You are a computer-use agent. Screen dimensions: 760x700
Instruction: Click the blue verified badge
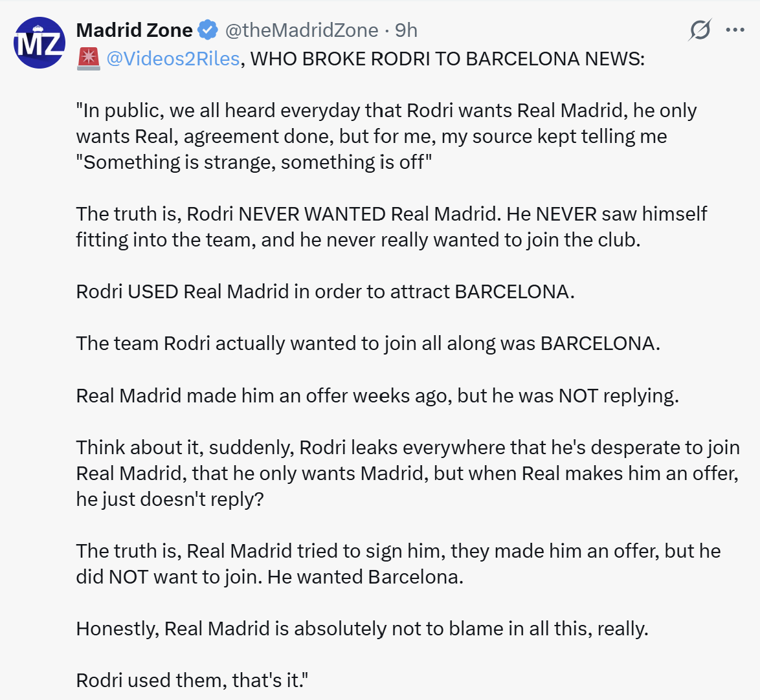coord(208,30)
